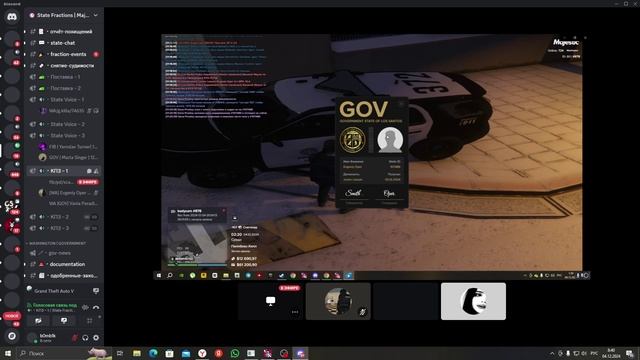Open the fraction-events channel
The height and width of the screenshot is (360, 640).
[x=68, y=54]
